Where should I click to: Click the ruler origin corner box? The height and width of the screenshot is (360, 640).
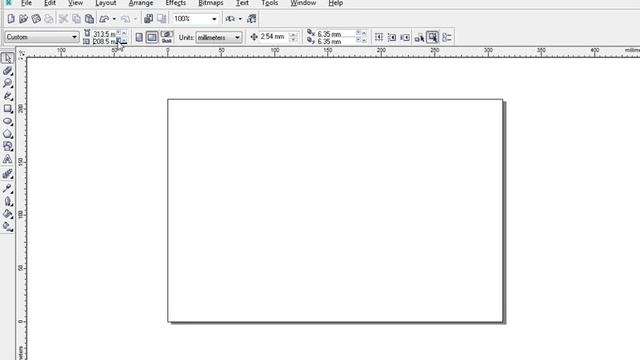click(21, 53)
